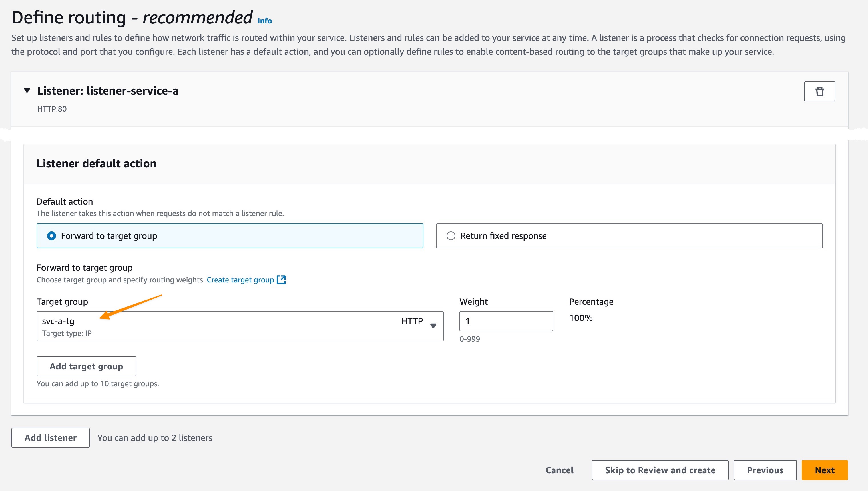The width and height of the screenshot is (868, 491).
Task: Go back with Previous button
Action: tap(765, 470)
